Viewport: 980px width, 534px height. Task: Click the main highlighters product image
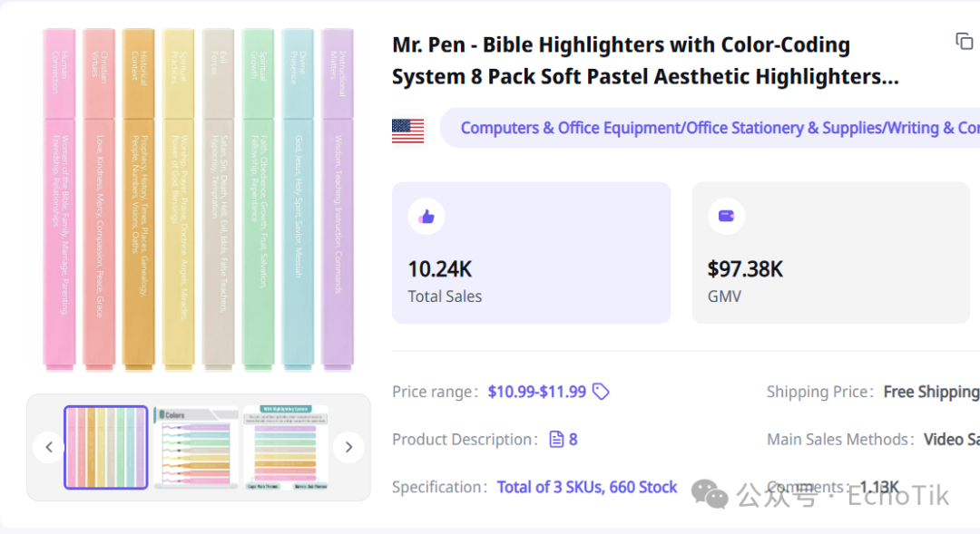click(x=199, y=199)
